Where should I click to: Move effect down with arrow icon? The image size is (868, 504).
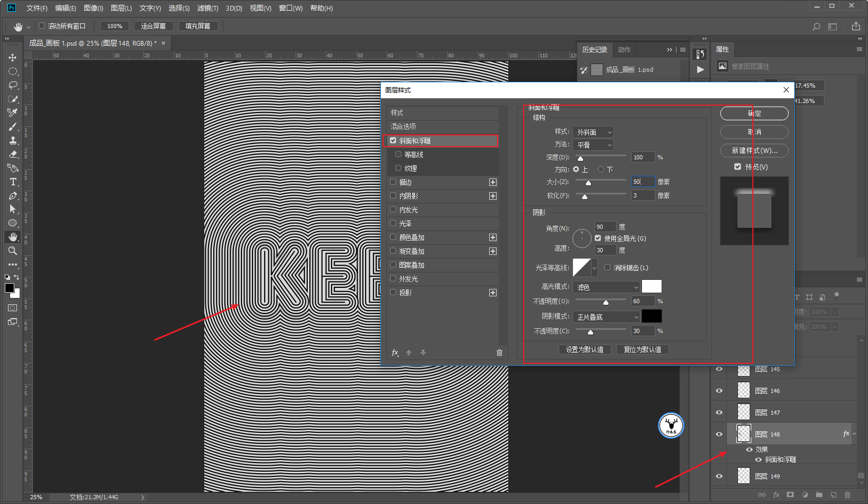(x=423, y=353)
